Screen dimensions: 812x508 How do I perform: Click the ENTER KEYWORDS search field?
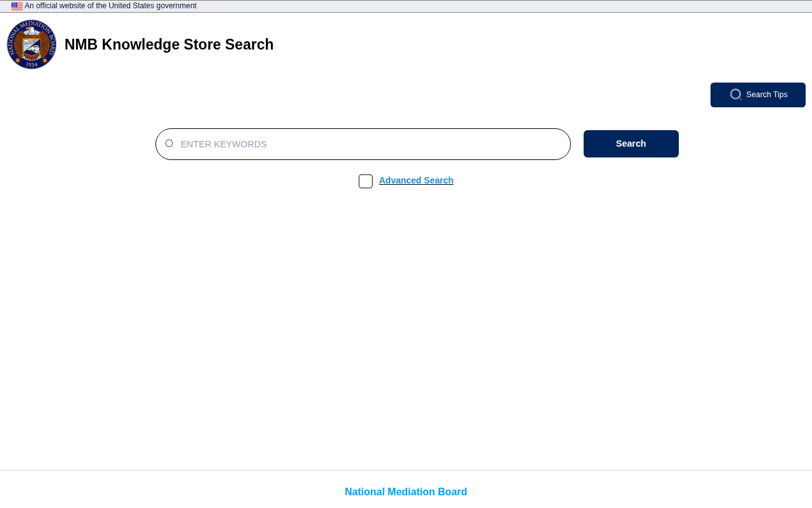pyautogui.click(x=363, y=144)
